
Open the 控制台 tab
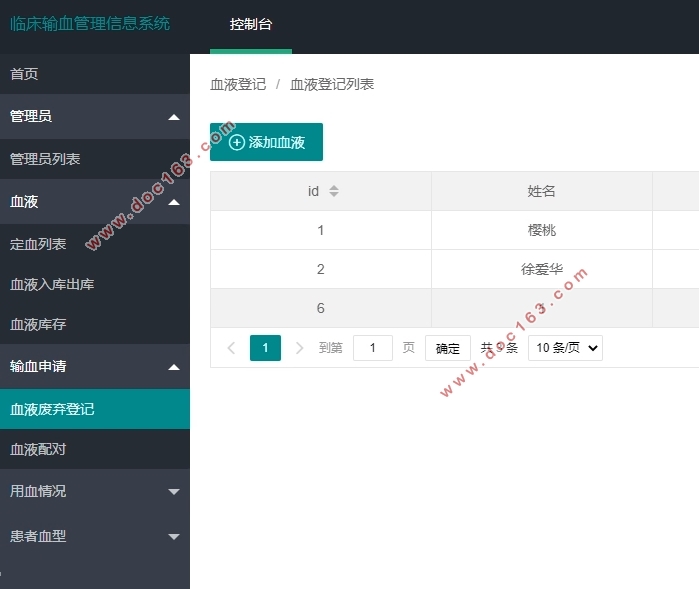coord(251,24)
